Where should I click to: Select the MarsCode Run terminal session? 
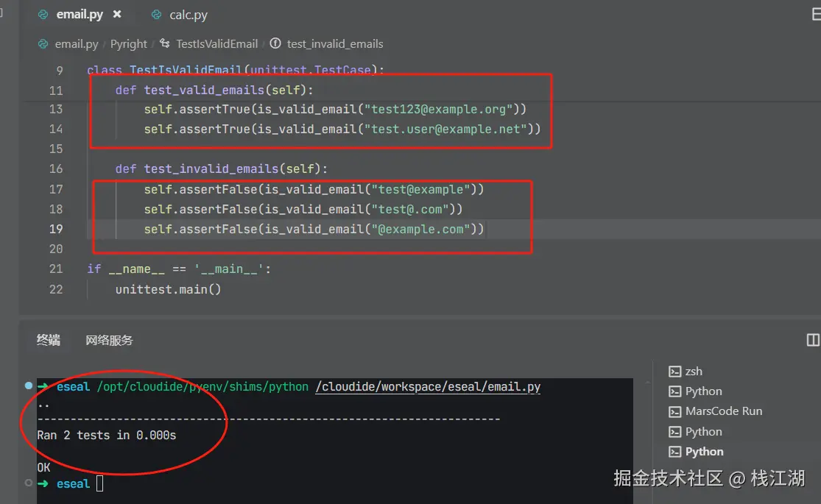click(x=724, y=411)
